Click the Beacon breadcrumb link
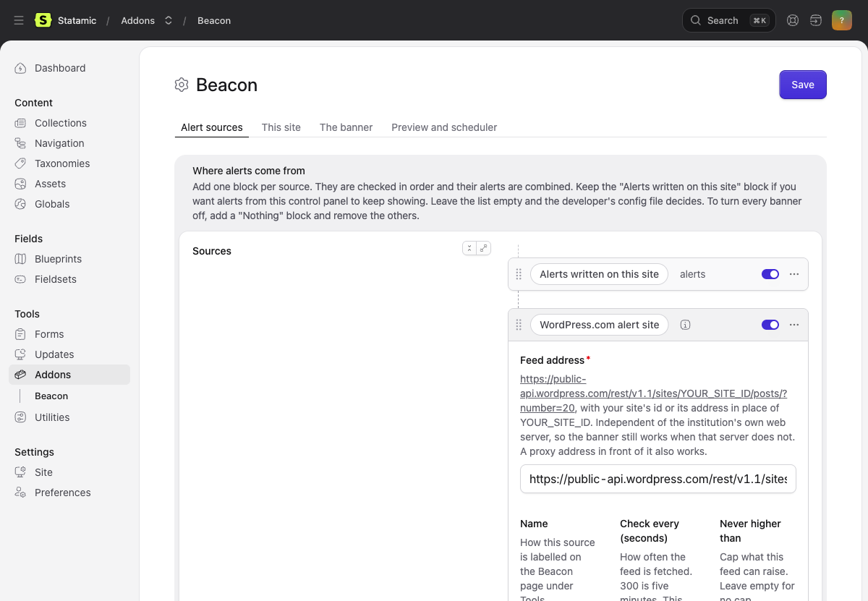The image size is (868, 601). click(x=214, y=20)
